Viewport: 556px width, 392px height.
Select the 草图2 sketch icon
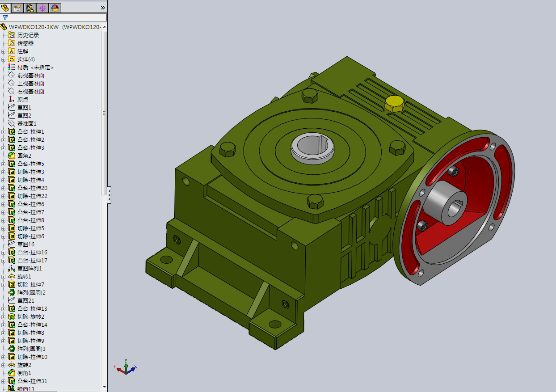(12, 115)
